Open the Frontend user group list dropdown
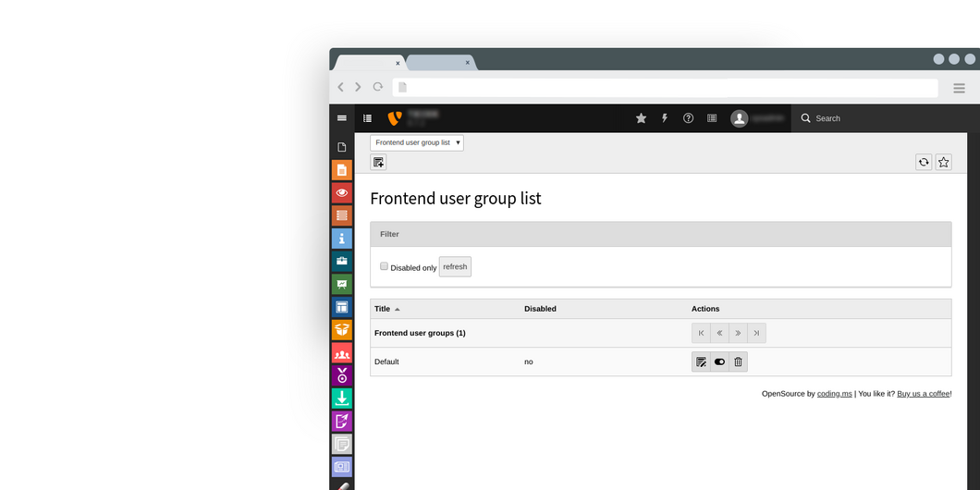Viewport: 980px width, 490px height. pyautogui.click(x=417, y=143)
